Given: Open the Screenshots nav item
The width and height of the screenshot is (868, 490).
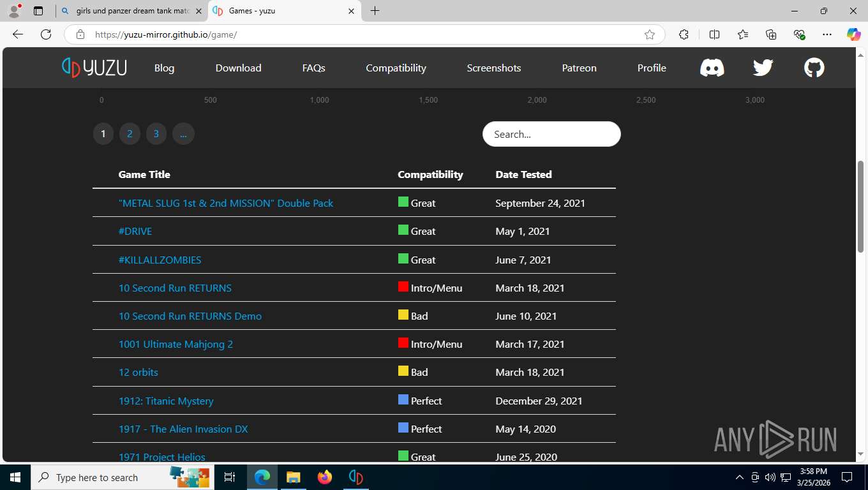Looking at the screenshot, I should (493, 68).
